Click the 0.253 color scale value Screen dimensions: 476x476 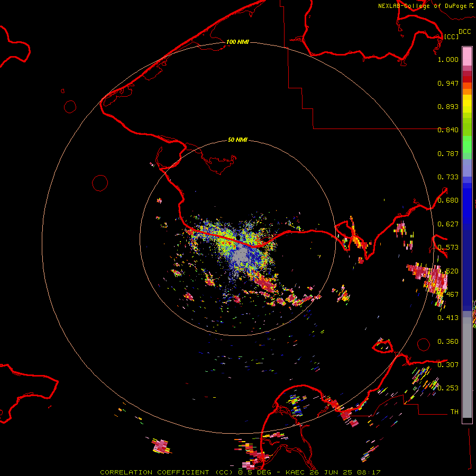[x=448, y=388]
